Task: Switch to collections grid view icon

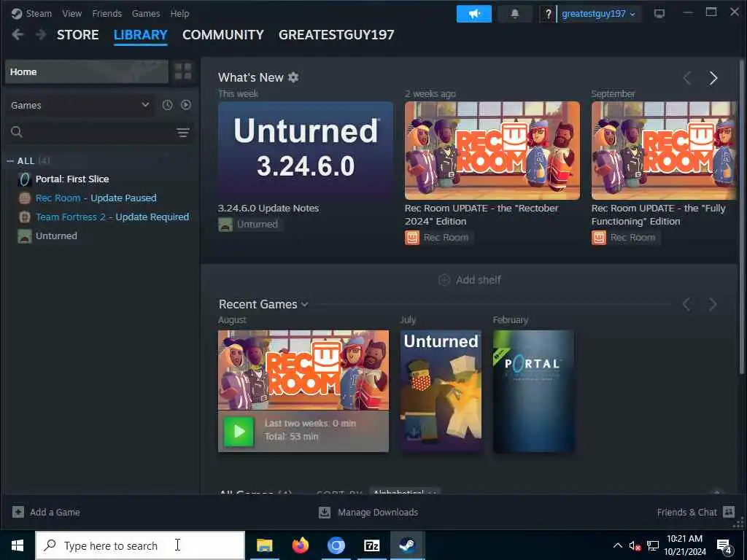Action: coord(183,71)
